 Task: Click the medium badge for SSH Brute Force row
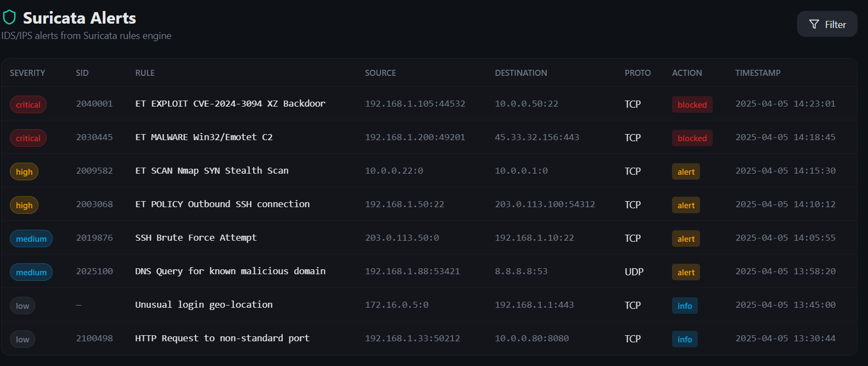pyautogui.click(x=31, y=239)
